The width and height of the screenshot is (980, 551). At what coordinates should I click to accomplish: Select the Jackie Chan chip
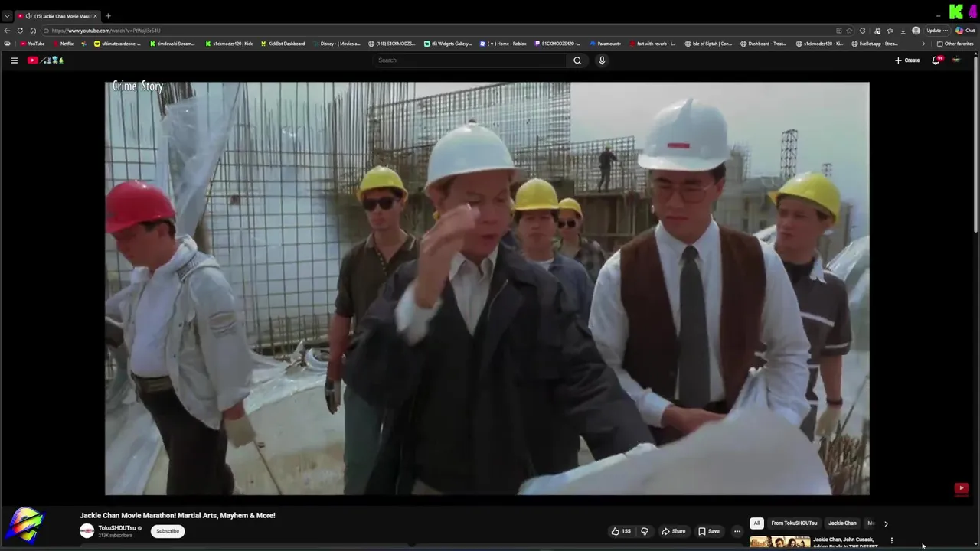coord(842,523)
